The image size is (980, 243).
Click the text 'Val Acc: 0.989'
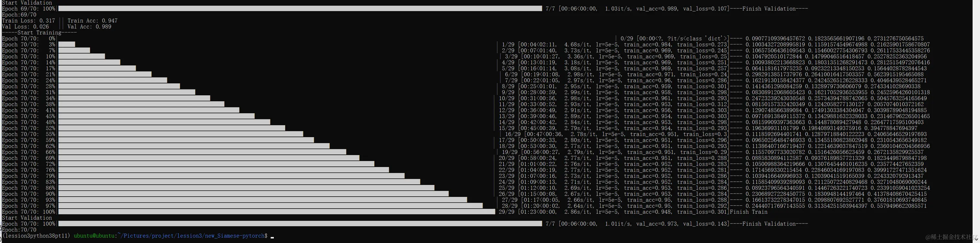point(89,27)
